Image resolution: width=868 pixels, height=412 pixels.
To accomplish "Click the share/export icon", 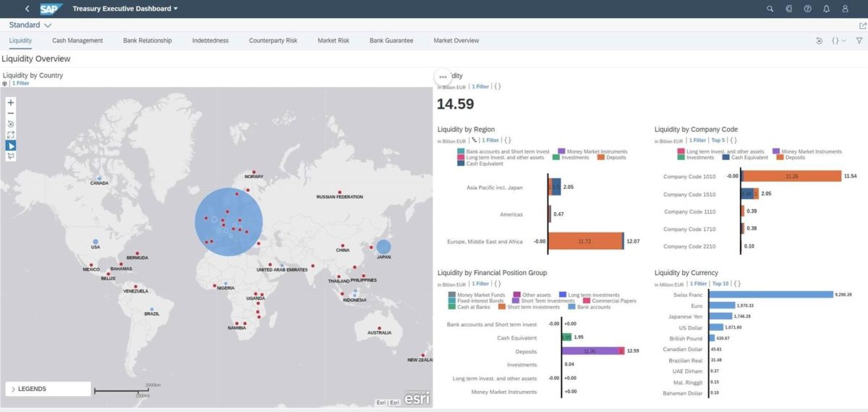I will (x=862, y=25).
